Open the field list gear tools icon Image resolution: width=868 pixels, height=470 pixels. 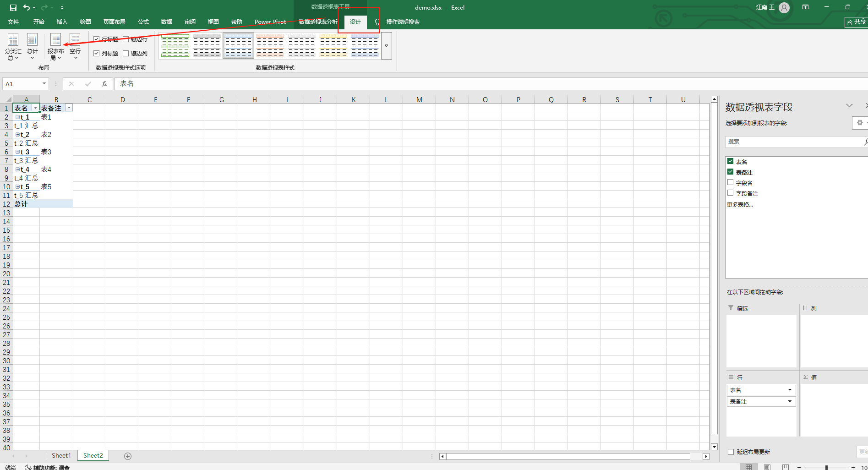tap(860, 123)
